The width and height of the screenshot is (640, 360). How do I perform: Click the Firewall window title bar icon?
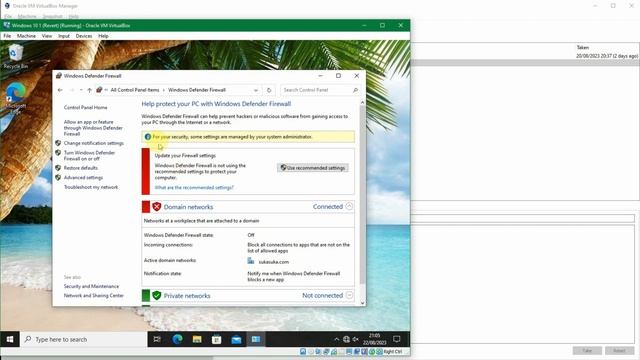pos(59,76)
